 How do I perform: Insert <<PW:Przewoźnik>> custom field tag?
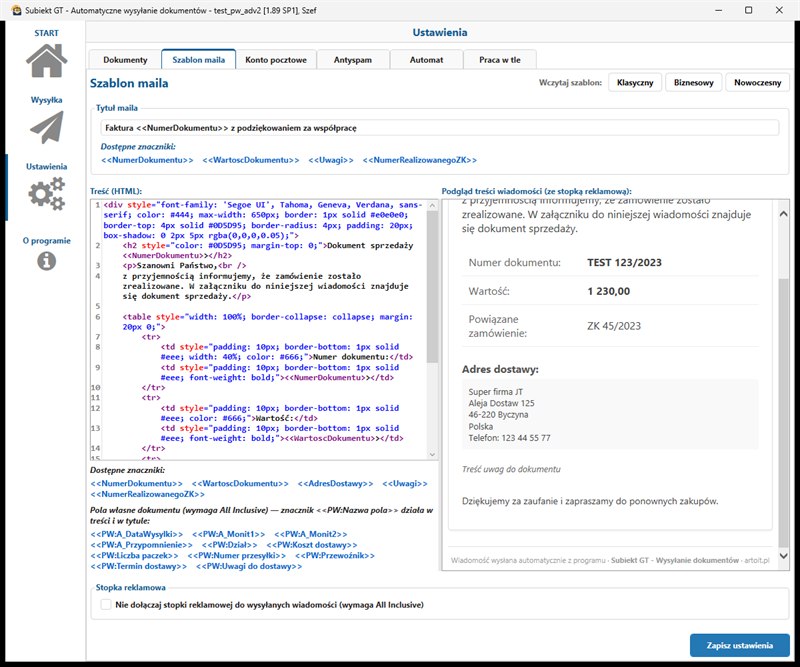coord(335,556)
